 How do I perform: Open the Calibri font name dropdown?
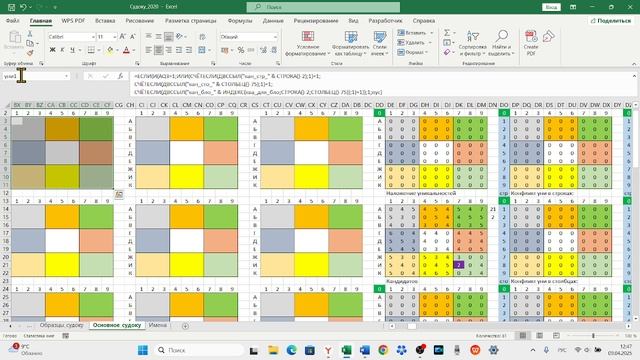93,37
